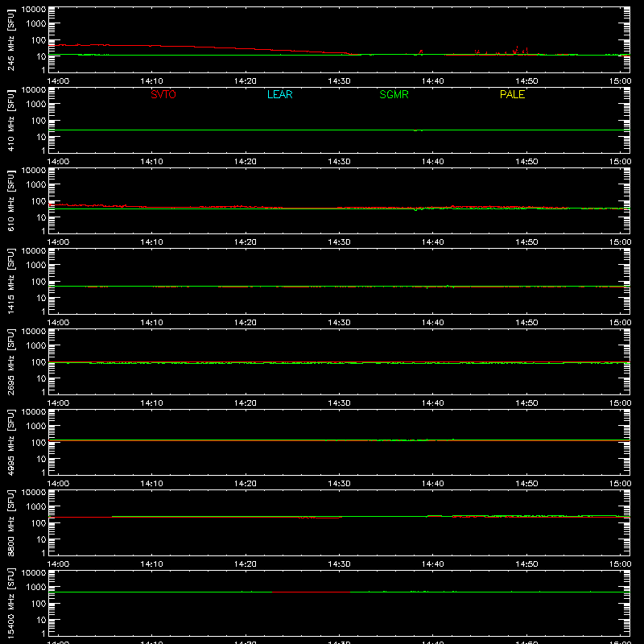Click the 2695 MHz [SFU] axis label
This screenshot has height=644, width=644.
pos(11,361)
